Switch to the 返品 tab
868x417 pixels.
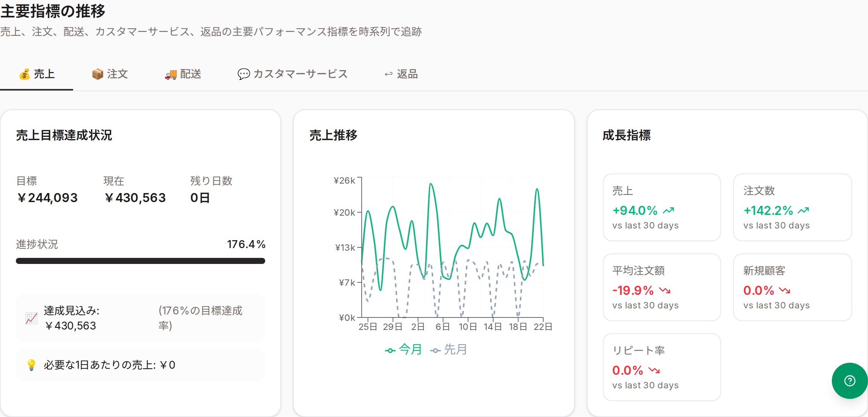point(401,74)
